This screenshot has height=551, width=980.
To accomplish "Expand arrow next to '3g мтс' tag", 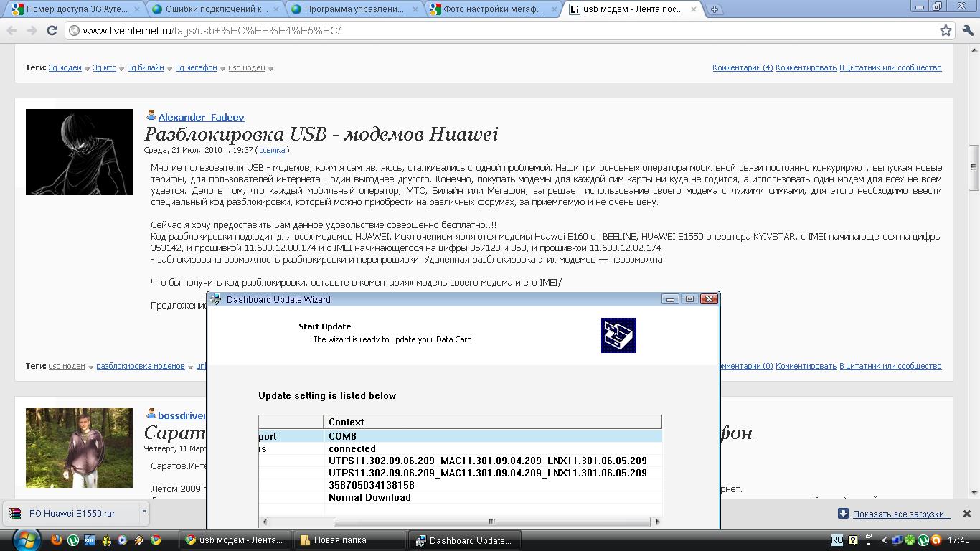I will click(x=121, y=69).
